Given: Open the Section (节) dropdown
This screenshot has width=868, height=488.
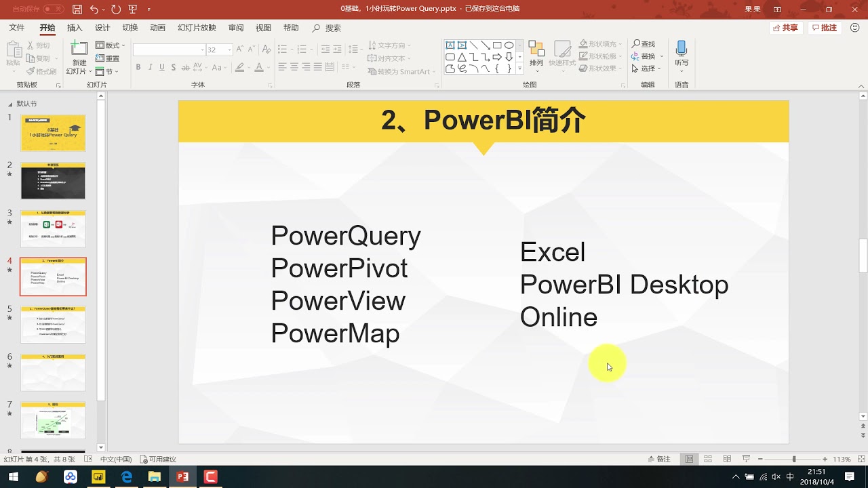Looking at the screenshot, I should (107, 71).
